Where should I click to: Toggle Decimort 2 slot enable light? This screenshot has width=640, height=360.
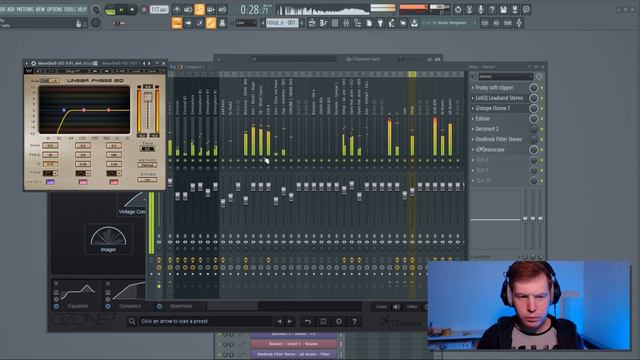point(542,129)
